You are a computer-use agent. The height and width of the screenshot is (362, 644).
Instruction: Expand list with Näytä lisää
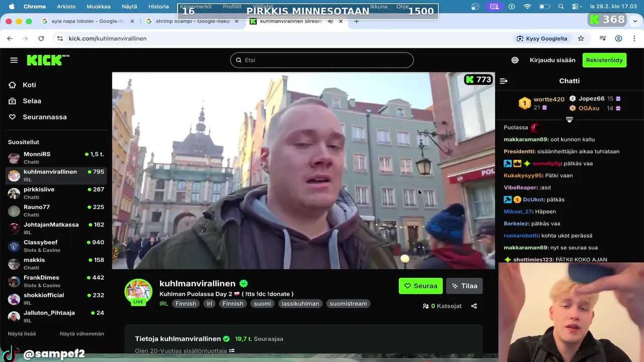[22, 334]
